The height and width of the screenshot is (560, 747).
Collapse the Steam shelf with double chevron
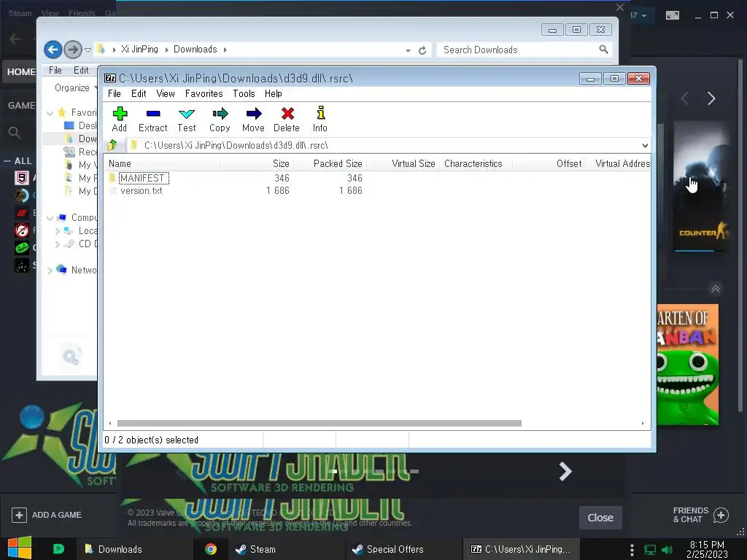point(716,289)
